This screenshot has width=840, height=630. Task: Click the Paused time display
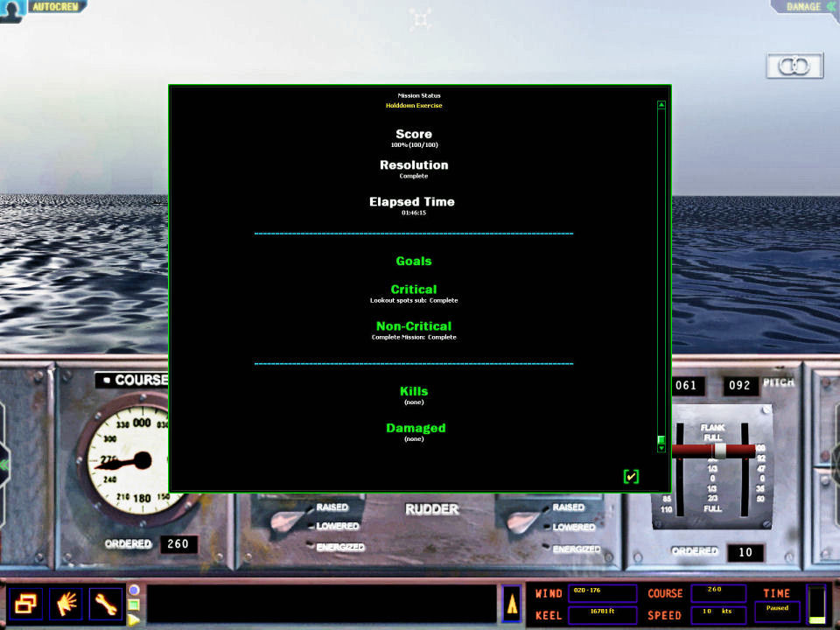pyautogui.click(x=776, y=608)
